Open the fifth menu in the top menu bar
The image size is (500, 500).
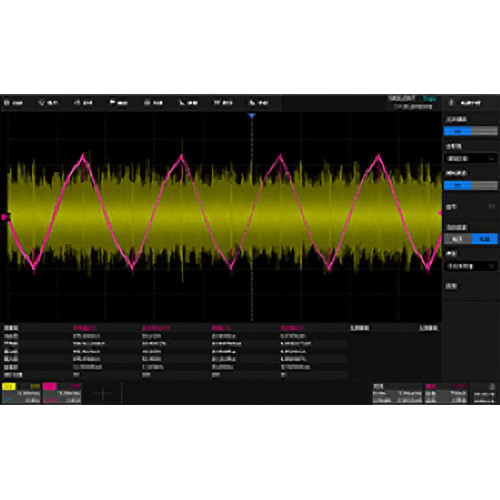[x=153, y=103]
